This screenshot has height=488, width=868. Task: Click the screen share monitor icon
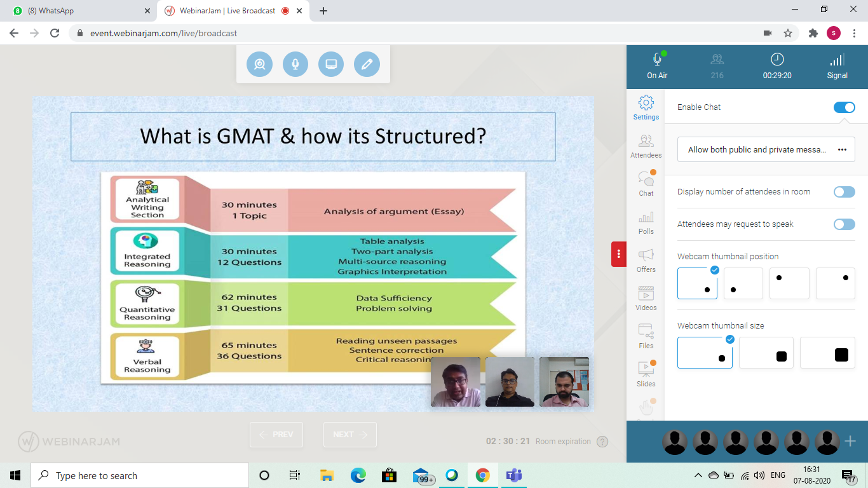coord(331,64)
